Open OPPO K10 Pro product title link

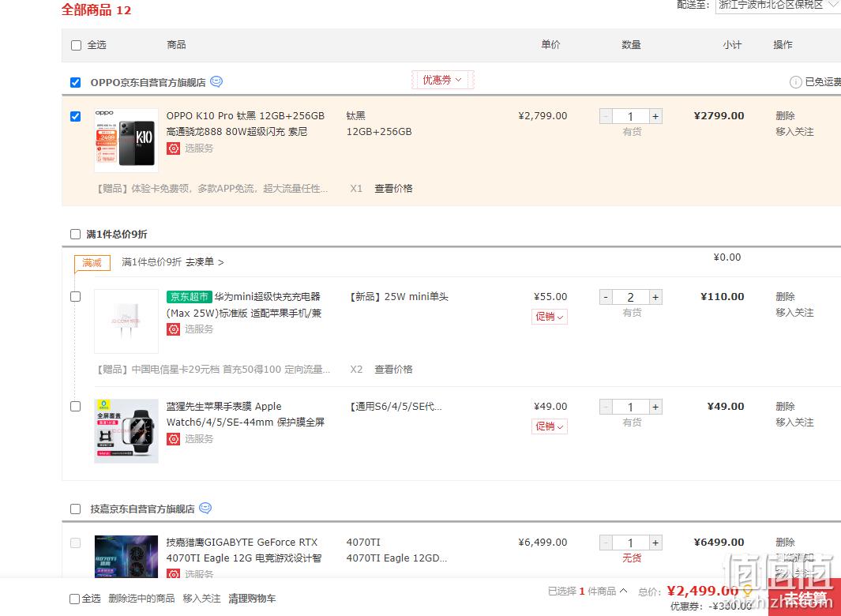(x=245, y=124)
